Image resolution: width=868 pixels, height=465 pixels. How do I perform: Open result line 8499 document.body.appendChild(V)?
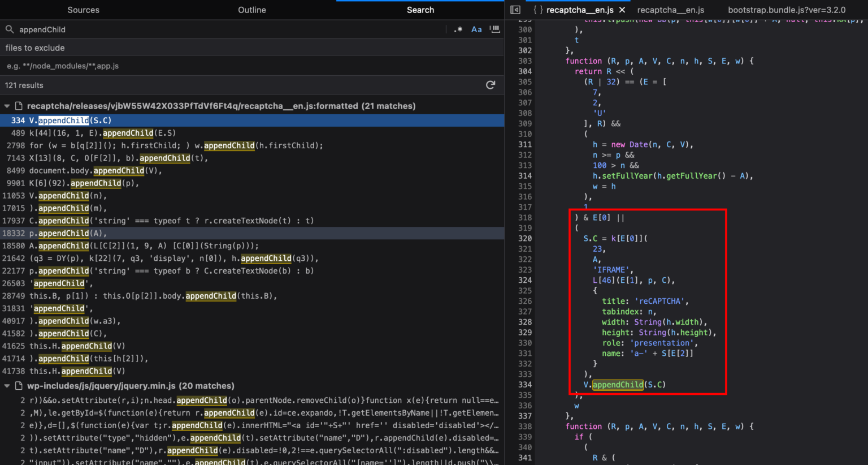(85, 170)
